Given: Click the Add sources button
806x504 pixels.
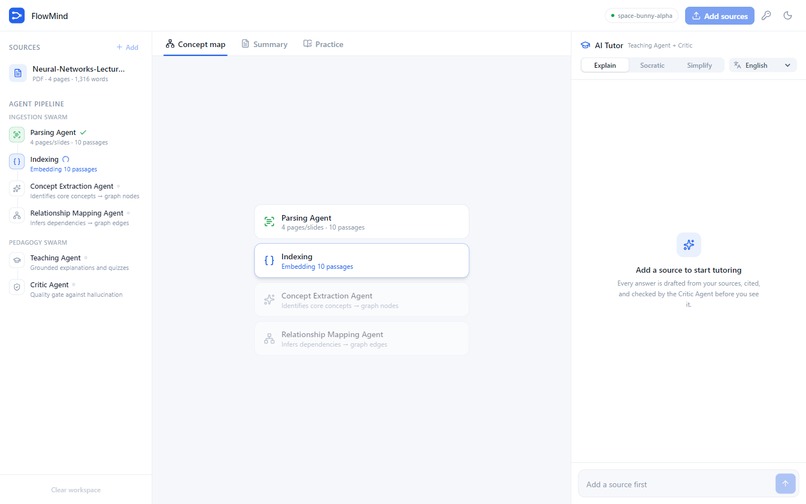Looking at the screenshot, I should 719,16.
